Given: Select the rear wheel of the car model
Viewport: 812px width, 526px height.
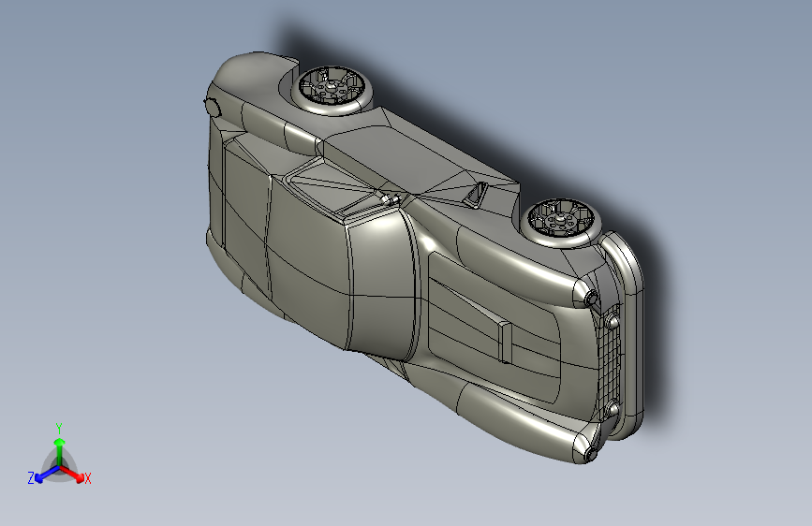Looking at the screenshot, I should click(x=332, y=91).
